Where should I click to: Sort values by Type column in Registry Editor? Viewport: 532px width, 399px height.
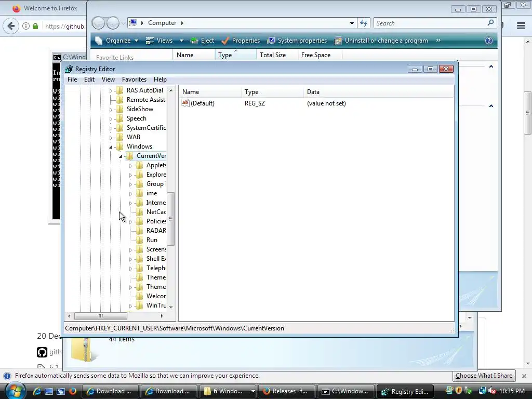tap(272, 92)
